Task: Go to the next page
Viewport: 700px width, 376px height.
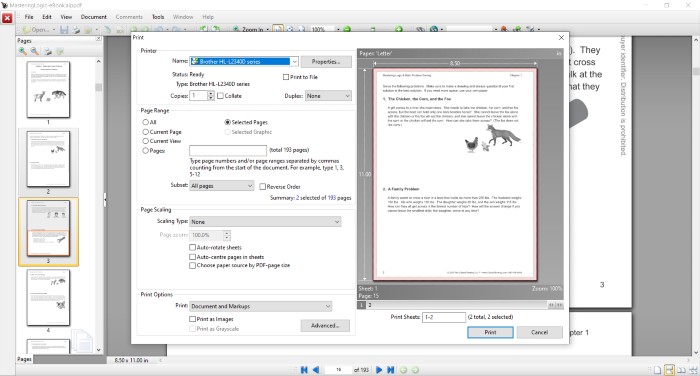Action: [379, 370]
